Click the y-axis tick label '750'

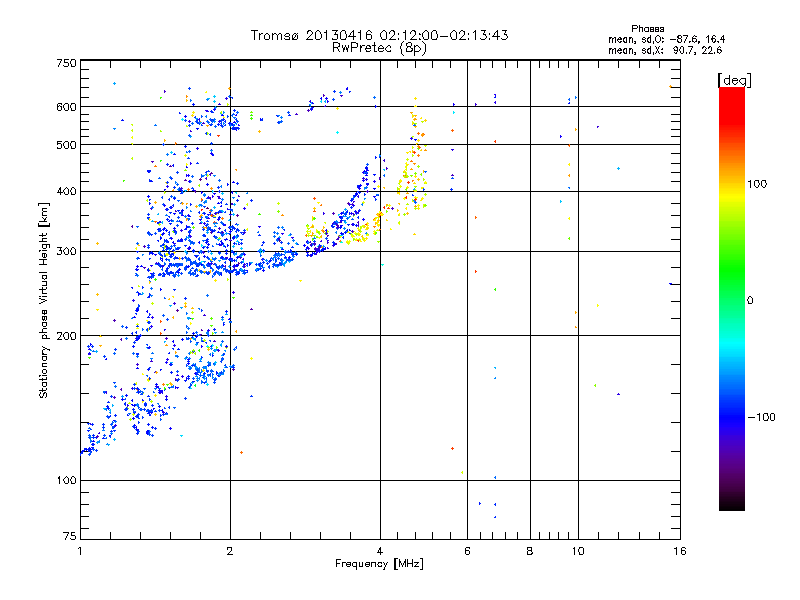coord(66,63)
